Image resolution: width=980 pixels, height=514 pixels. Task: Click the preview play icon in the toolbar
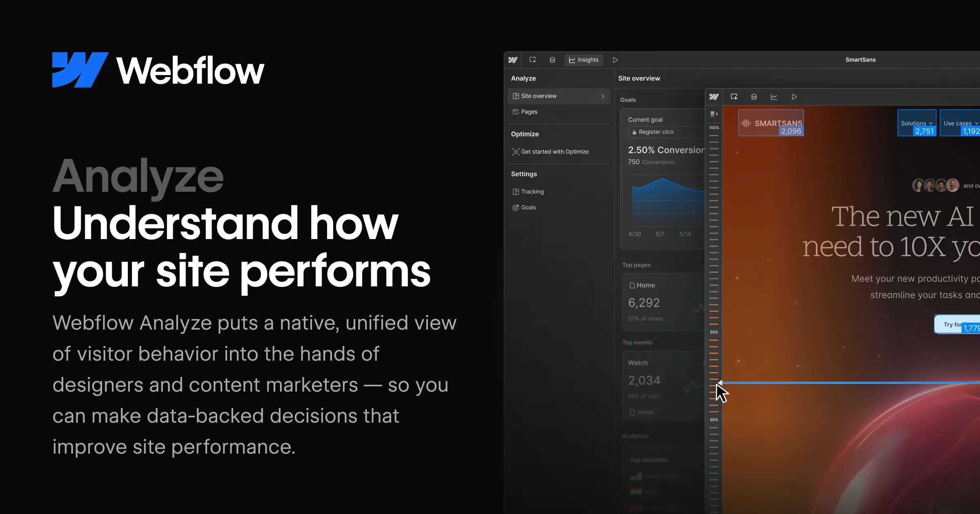pos(615,60)
